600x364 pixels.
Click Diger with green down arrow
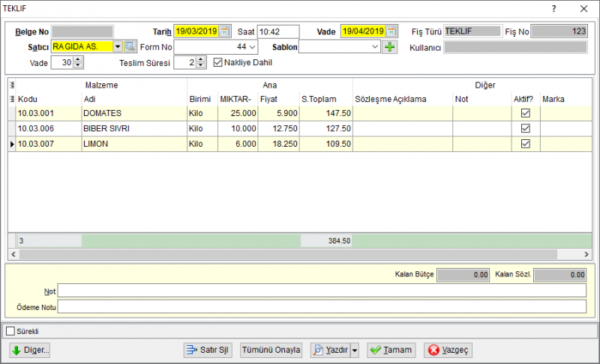pos(30,350)
